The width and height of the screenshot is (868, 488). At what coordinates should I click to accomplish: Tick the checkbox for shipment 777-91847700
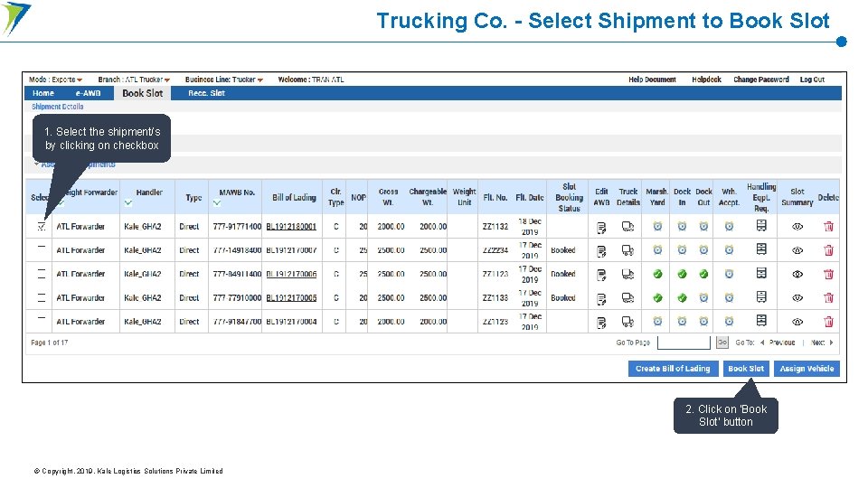tap(41, 321)
